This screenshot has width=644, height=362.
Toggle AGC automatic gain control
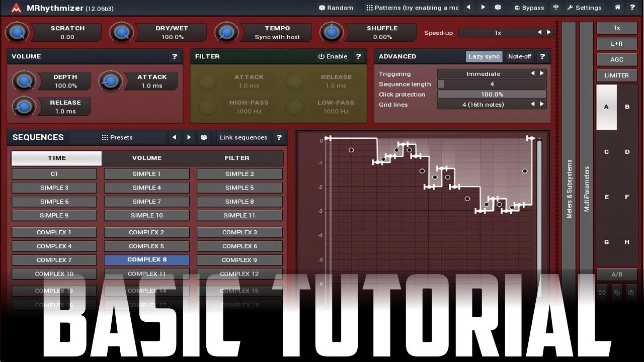(x=617, y=59)
